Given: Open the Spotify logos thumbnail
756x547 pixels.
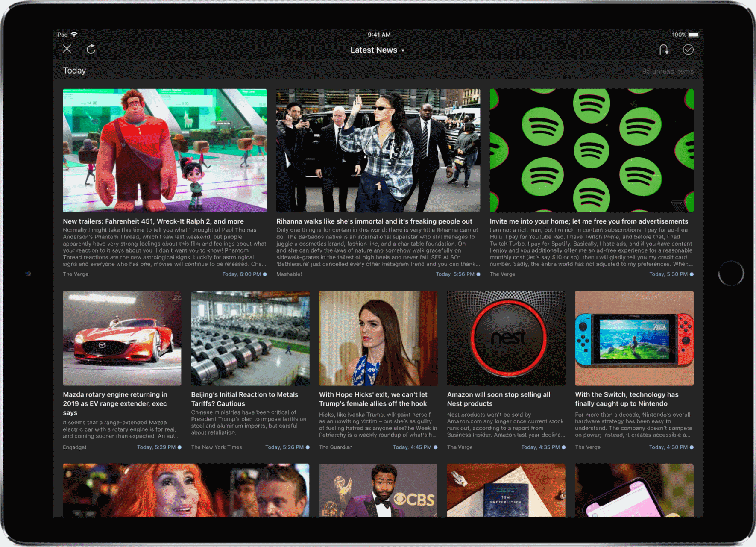Looking at the screenshot, I should click(x=592, y=150).
